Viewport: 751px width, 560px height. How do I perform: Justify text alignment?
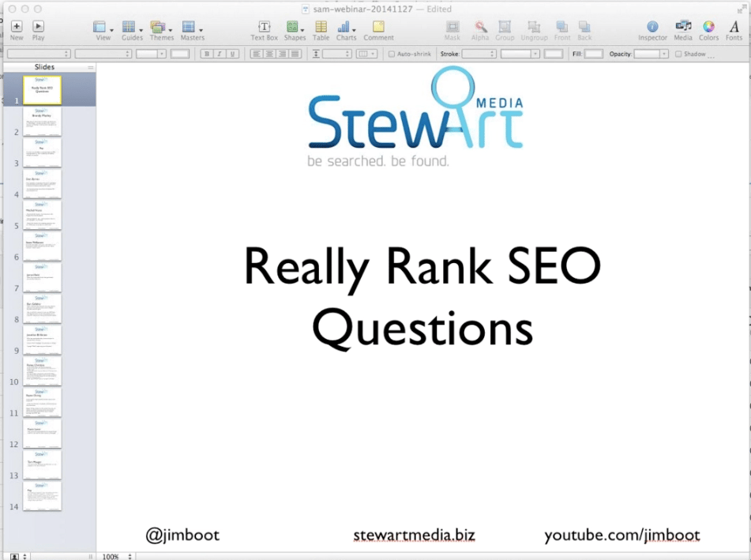[x=295, y=54]
